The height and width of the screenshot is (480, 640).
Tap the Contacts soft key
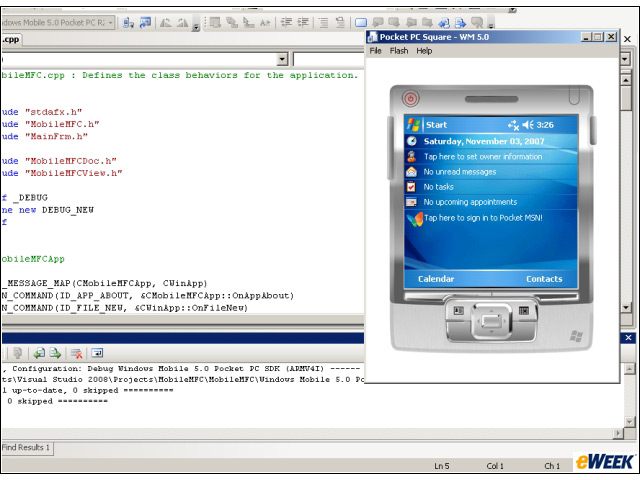click(x=544, y=279)
